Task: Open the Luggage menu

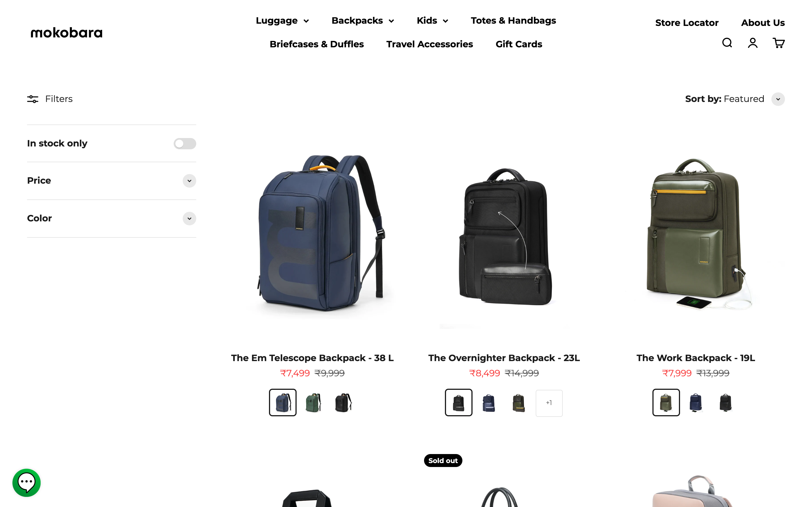Action: 282,21
